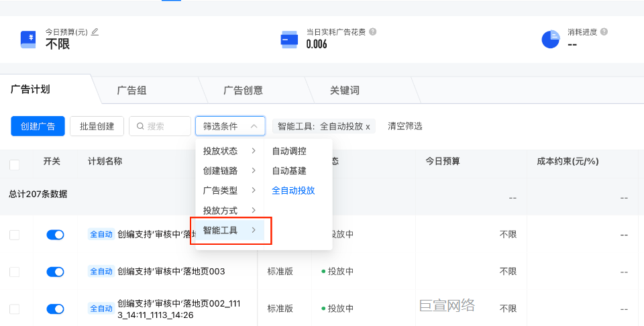Click the 不限 daily budget value at top
This screenshot has height=326, width=644.
tap(58, 44)
